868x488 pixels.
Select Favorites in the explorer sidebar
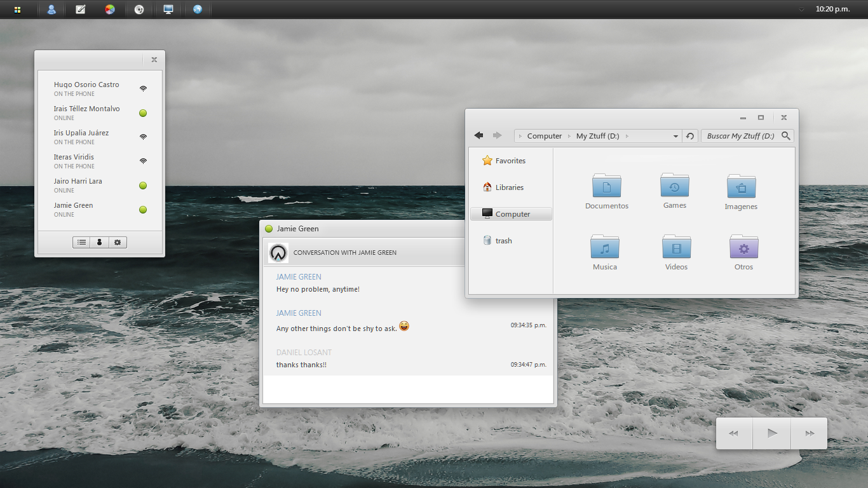pyautogui.click(x=511, y=161)
